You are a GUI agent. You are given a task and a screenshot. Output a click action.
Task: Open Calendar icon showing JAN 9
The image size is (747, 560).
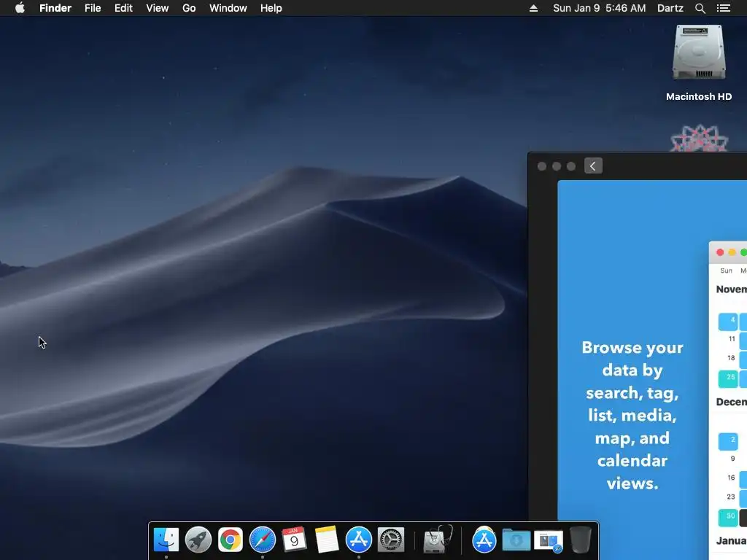(295, 540)
